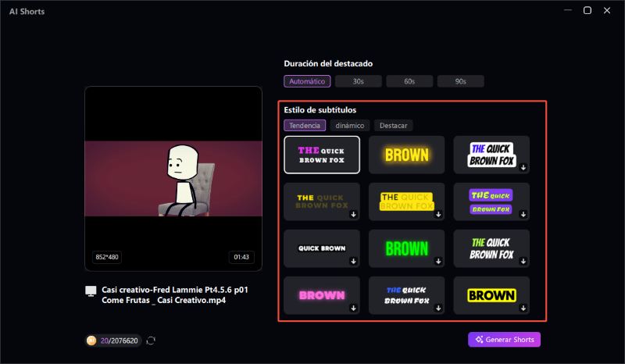Image resolution: width=625 pixels, height=364 pixels.
Task: Set highlight duration to 60s
Action: pos(409,81)
